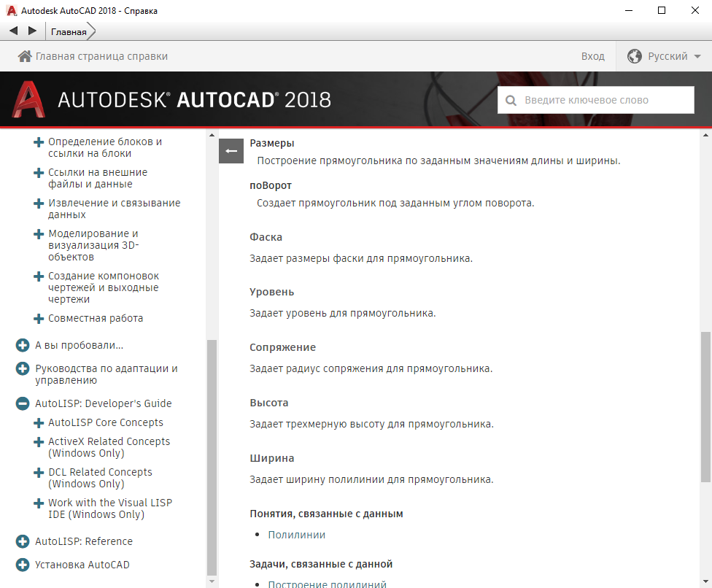Expand the AutoLISP: Reference section
Image resolution: width=712 pixels, height=588 pixels.
22,541
